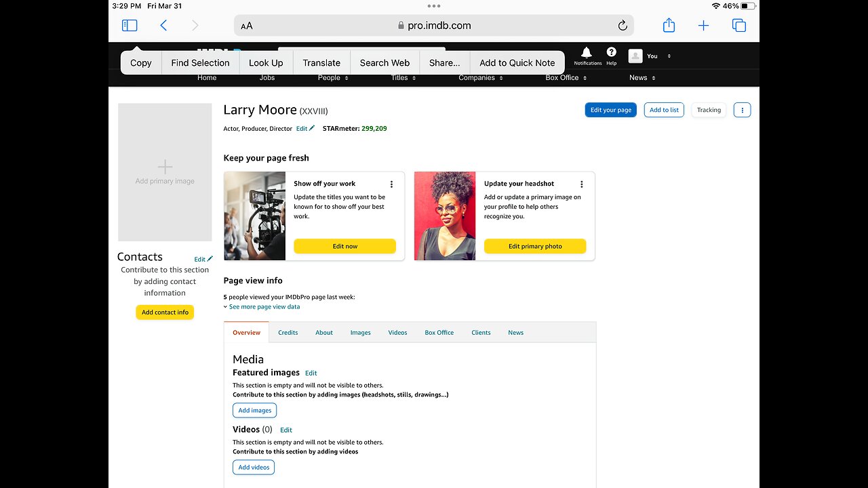Expand the Companies dropdown menu
Viewport: 868px width, 488px height.
(480, 78)
